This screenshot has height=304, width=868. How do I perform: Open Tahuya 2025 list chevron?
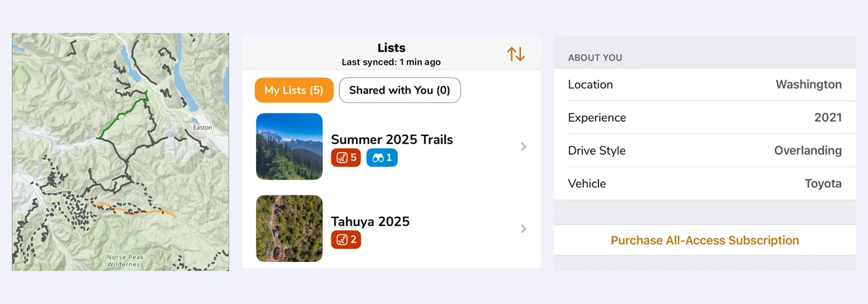tap(524, 229)
